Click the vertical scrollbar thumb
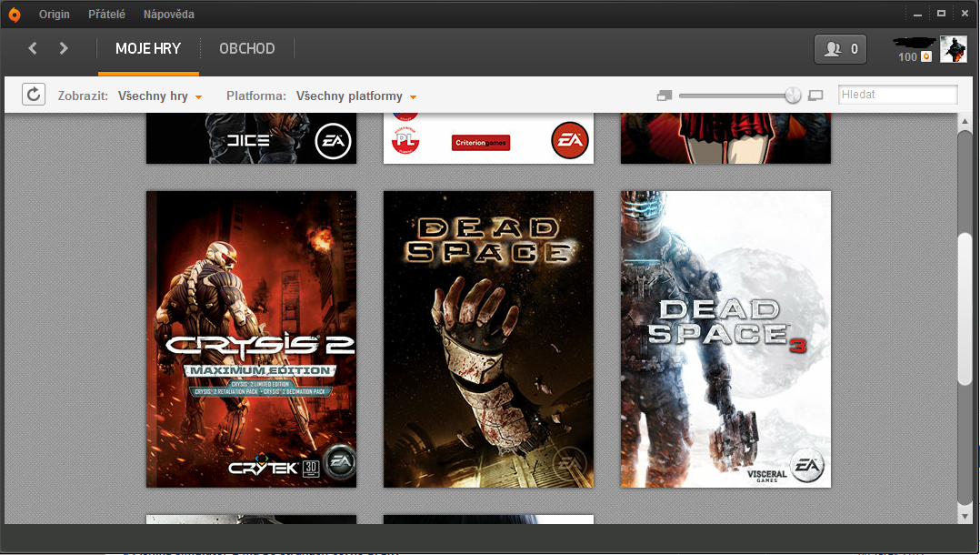Viewport: 980px width, 555px height. pyautogui.click(x=965, y=308)
